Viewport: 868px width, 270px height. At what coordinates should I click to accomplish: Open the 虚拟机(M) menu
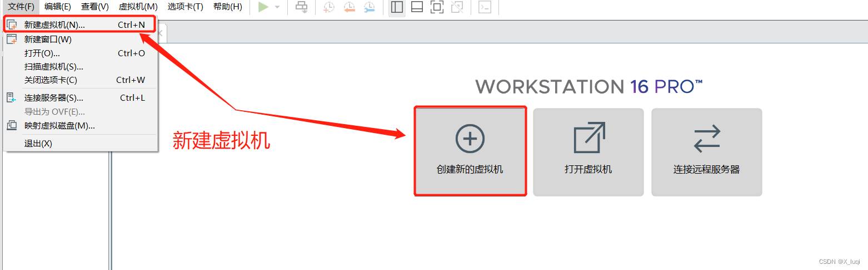pos(138,7)
